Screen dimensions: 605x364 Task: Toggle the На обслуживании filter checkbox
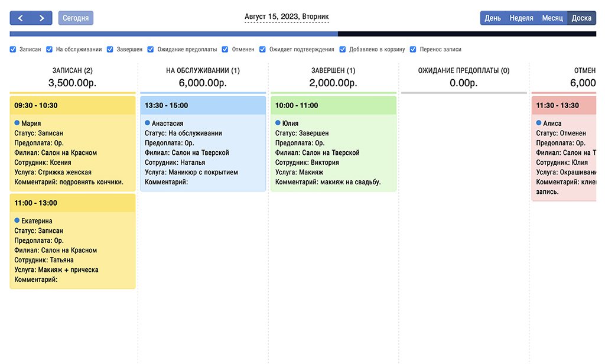click(50, 50)
